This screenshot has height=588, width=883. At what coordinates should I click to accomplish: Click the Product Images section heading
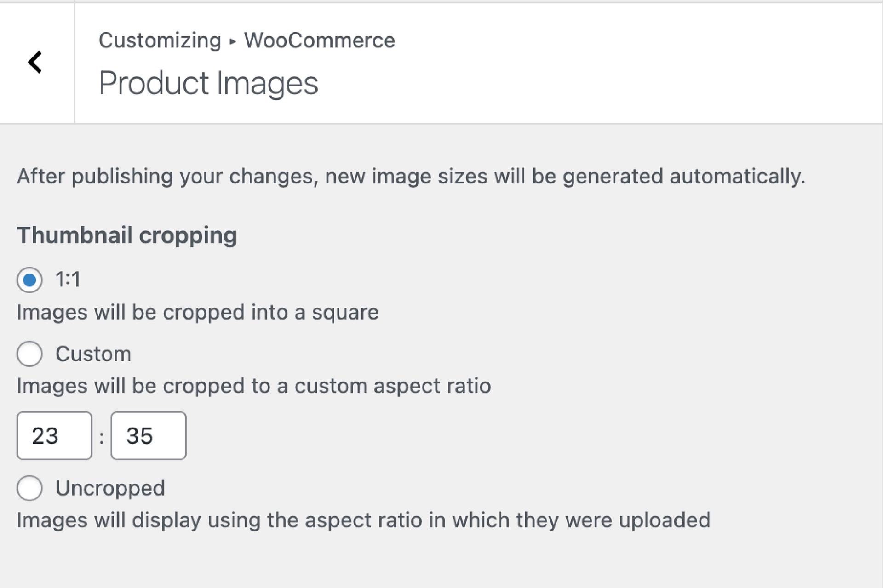208,83
